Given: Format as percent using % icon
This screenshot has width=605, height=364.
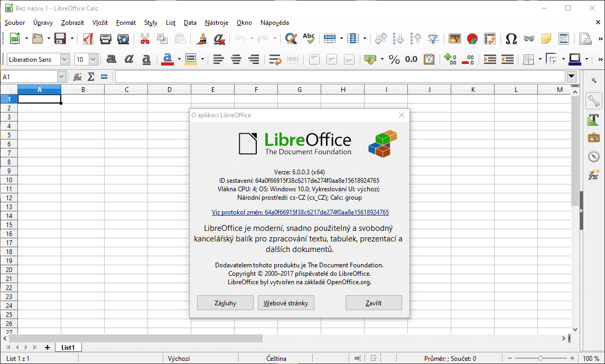Looking at the screenshot, I should click(x=394, y=59).
